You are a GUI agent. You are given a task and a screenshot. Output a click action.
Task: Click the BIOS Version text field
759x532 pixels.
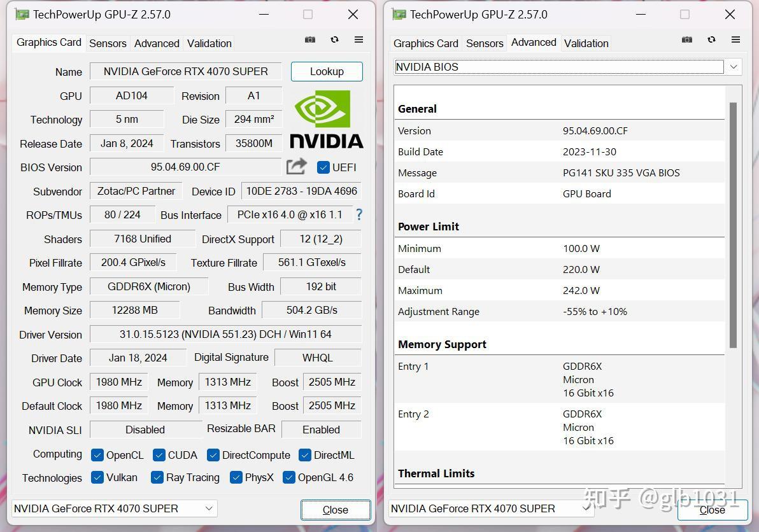pyautogui.click(x=186, y=167)
